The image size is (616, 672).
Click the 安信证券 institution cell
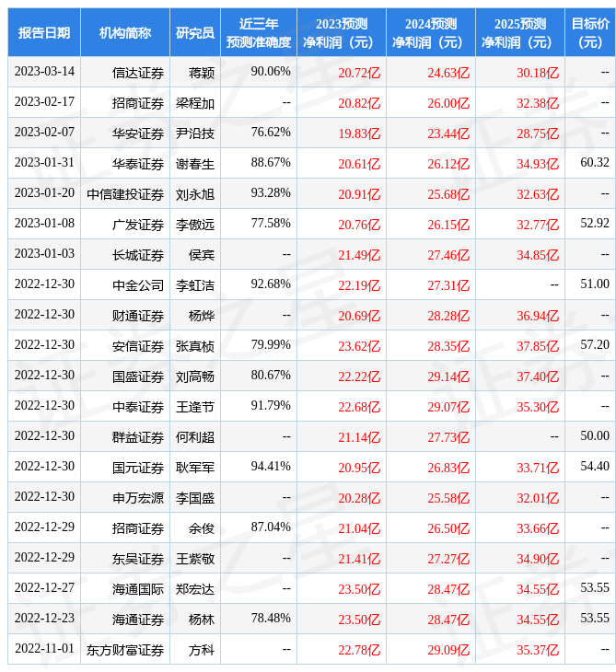(x=138, y=346)
